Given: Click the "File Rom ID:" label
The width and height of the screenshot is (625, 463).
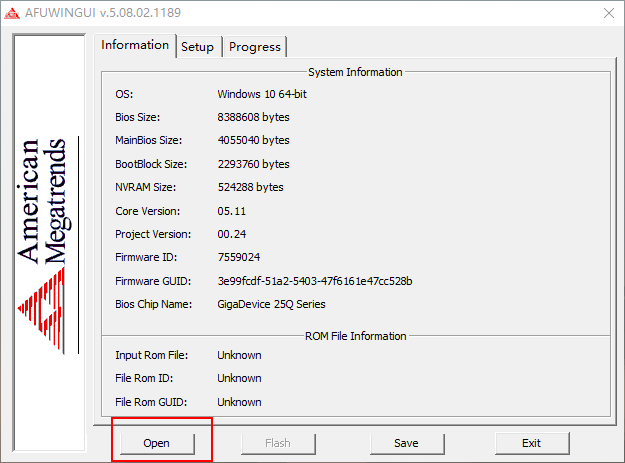Looking at the screenshot, I should click(x=144, y=379).
